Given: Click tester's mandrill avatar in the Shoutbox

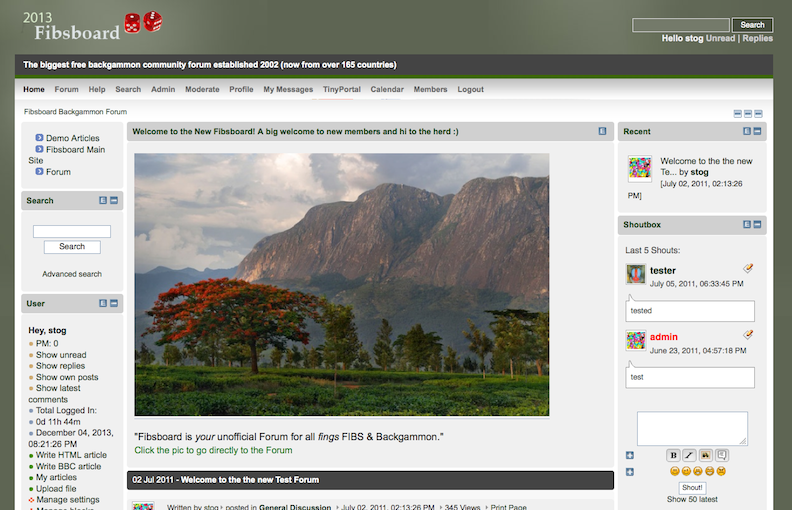Looking at the screenshot, I should point(635,274).
